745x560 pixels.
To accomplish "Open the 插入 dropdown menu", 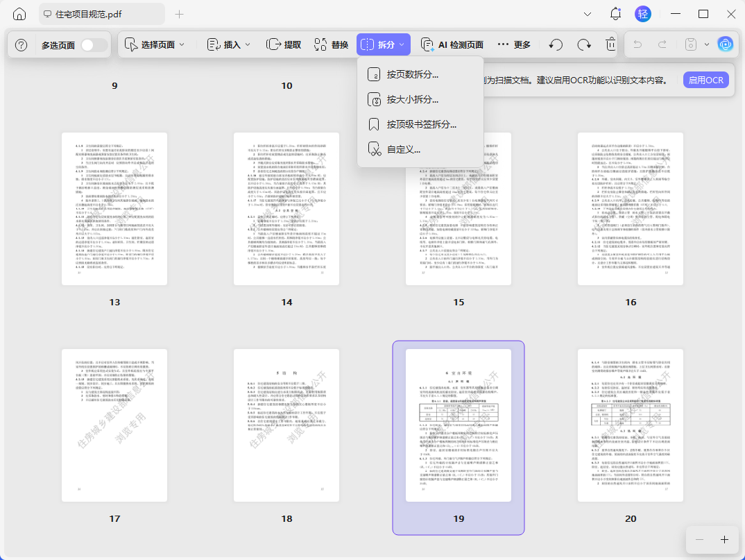I will [x=228, y=44].
